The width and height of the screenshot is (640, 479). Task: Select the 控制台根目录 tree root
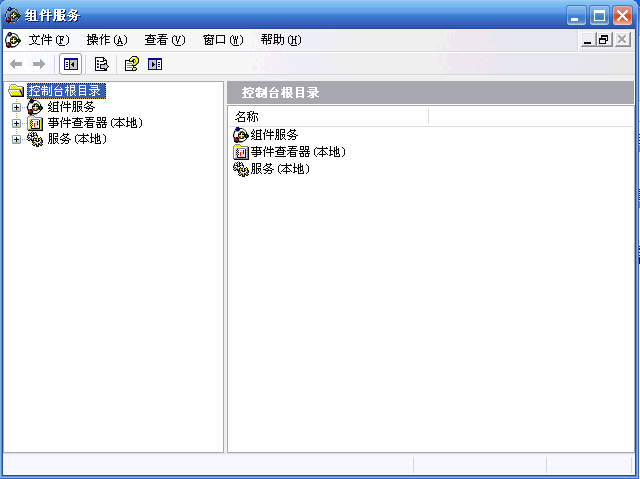pyautogui.click(x=66, y=91)
